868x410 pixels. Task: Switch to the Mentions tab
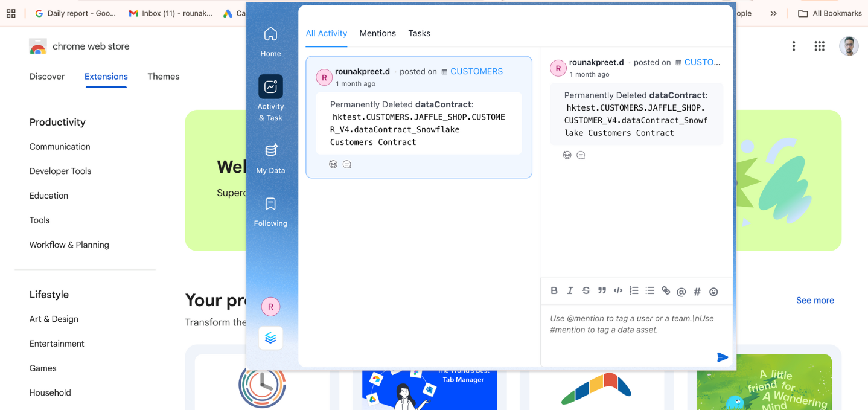pos(377,33)
